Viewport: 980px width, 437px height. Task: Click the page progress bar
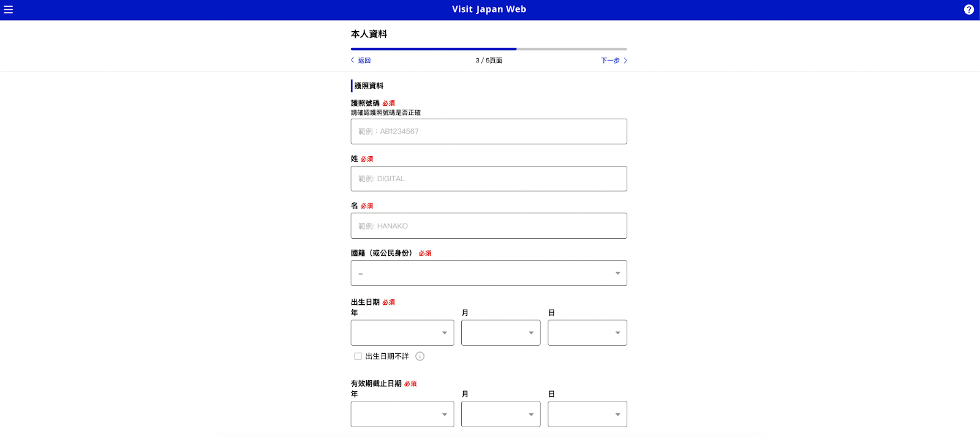tap(488, 49)
